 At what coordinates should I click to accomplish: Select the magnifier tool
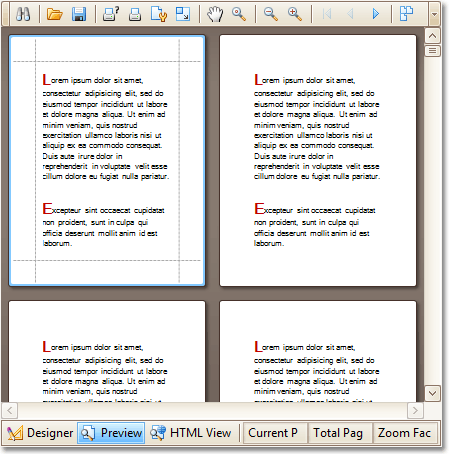(x=239, y=14)
